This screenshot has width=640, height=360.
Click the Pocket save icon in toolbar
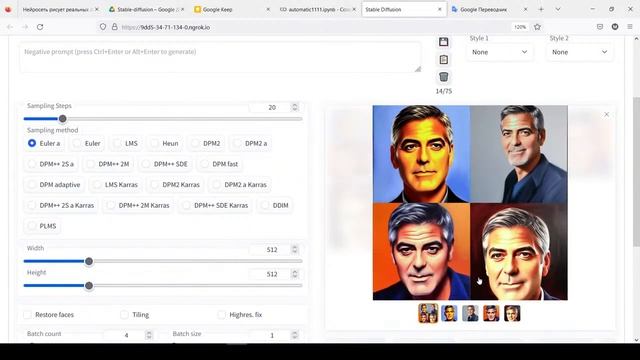point(600,27)
